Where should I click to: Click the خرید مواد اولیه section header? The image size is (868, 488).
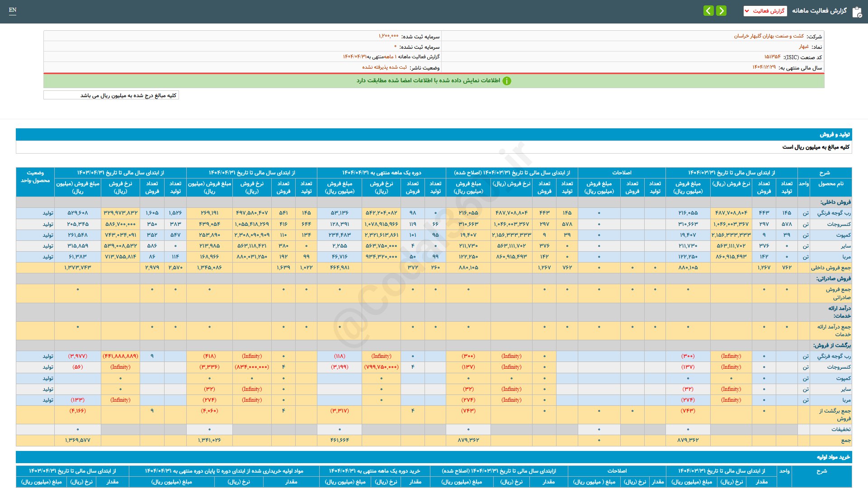pos(833,457)
